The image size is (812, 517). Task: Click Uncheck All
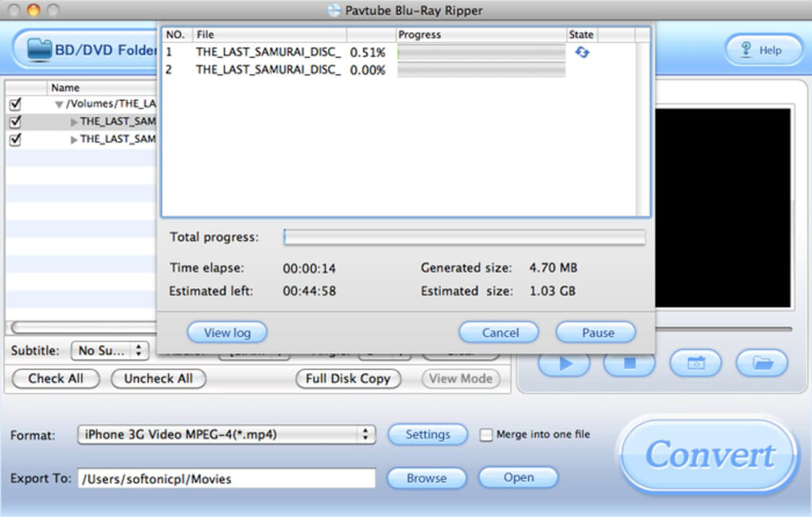(x=158, y=379)
